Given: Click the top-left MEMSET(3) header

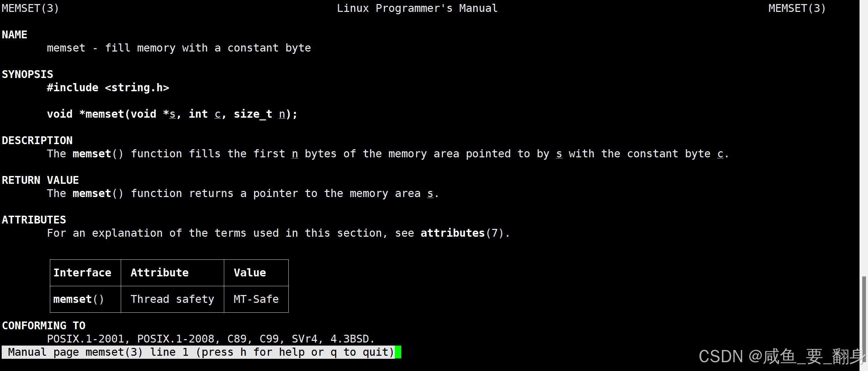Looking at the screenshot, I should click(30, 8).
